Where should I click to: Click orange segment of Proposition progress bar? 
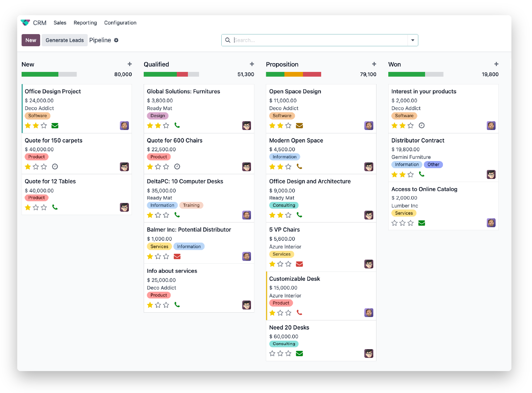click(293, 74)
